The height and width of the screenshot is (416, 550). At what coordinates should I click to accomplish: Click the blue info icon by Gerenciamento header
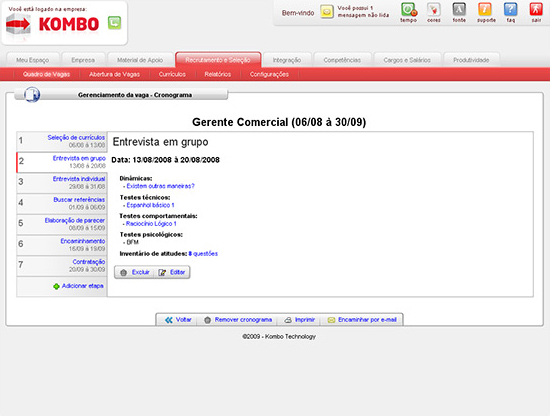pyautogui.click(x=32, y=94)
